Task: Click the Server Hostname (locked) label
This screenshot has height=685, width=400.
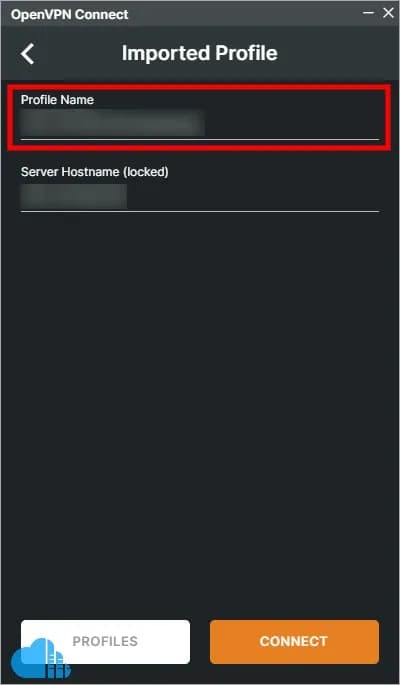Action: pos(95,172)
